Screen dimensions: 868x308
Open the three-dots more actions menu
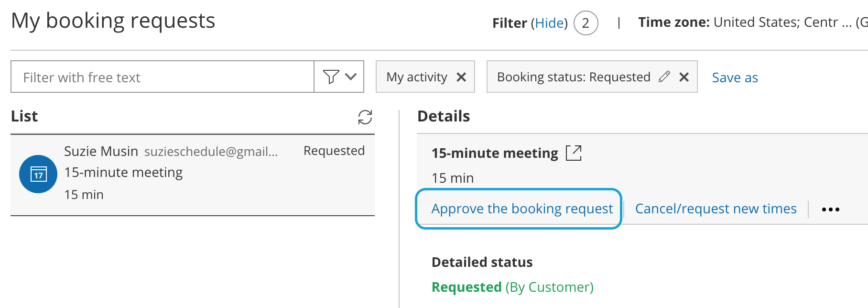click(831, 209)
